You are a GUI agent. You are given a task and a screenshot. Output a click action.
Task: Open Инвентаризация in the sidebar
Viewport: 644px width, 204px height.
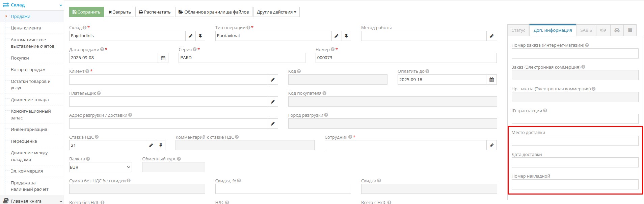tap(29, 130)
